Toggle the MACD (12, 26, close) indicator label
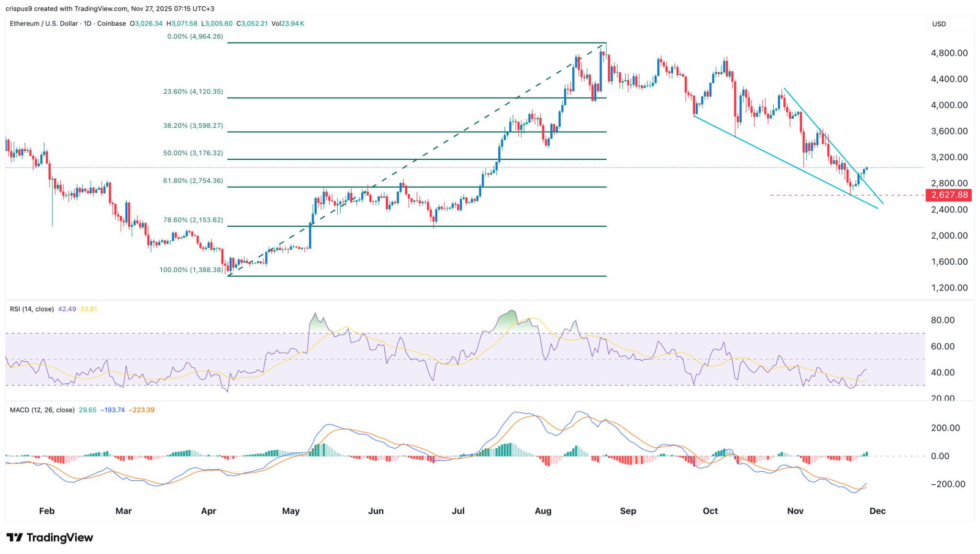The image size is (980, 554). tap(41, 410)
